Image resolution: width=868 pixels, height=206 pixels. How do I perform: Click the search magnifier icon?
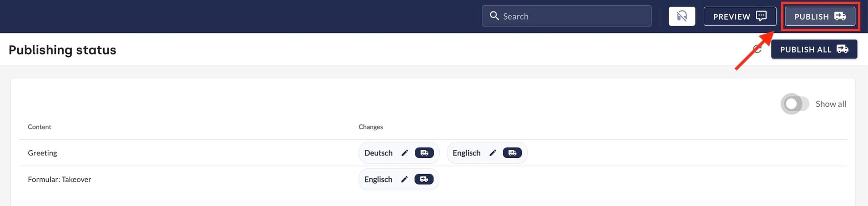[494, 16]
